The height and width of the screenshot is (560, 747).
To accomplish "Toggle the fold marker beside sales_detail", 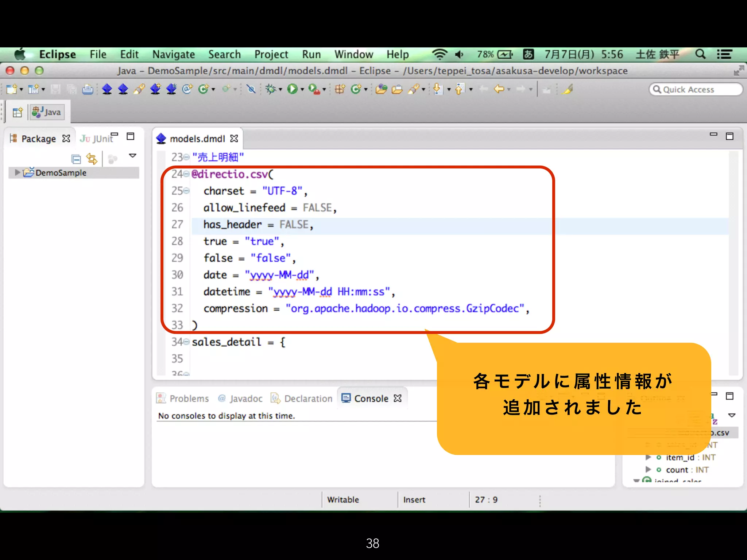I will 186,342.
